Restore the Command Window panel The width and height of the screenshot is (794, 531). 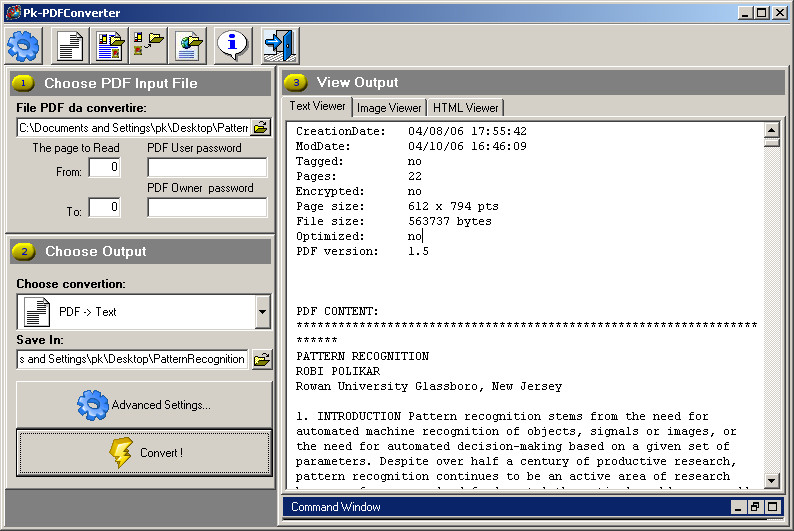755,507
